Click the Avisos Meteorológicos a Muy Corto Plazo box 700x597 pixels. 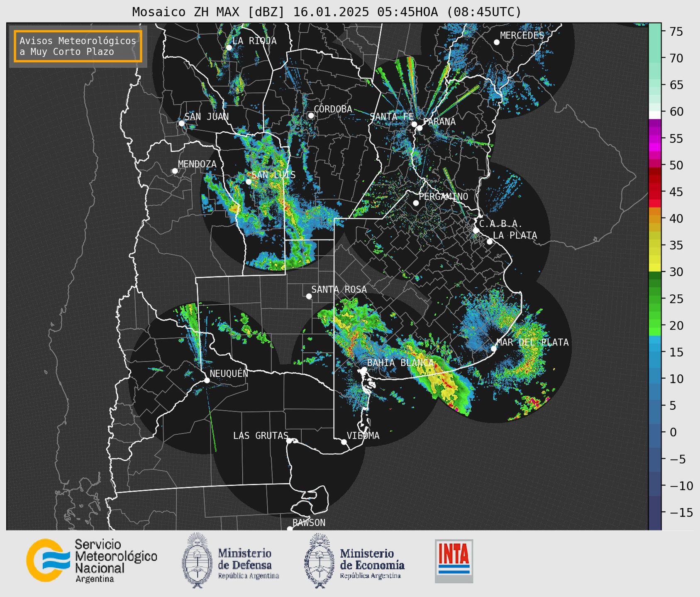click(x=78, y=46)
